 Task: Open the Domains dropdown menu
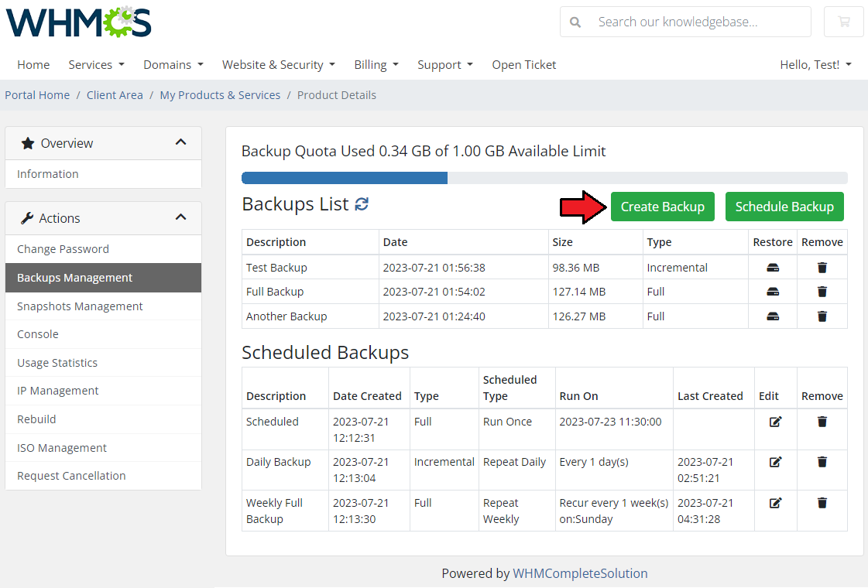(x=173, y=65)
